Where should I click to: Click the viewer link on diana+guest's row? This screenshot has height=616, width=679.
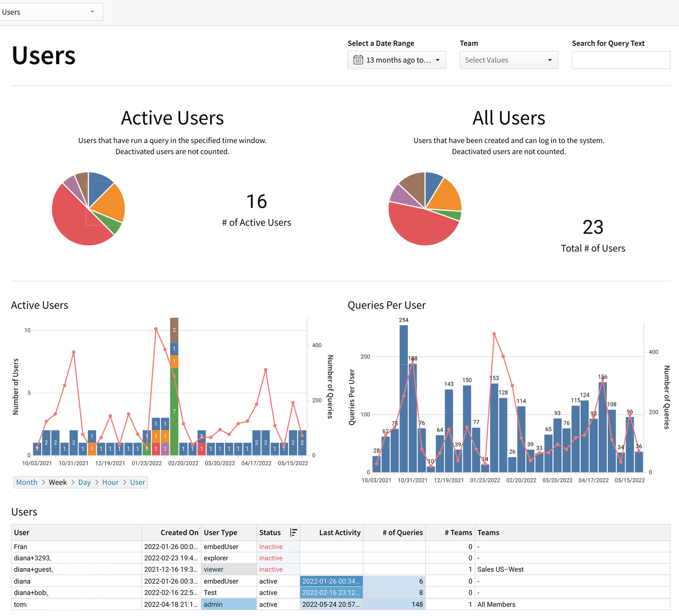(x=213, y=569)
